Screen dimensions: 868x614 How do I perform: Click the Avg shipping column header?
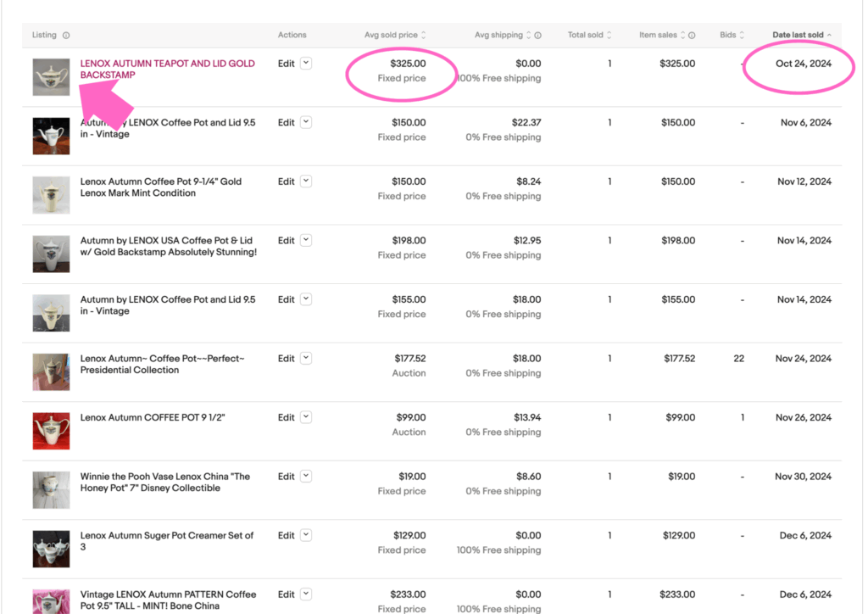coord(498,35)
